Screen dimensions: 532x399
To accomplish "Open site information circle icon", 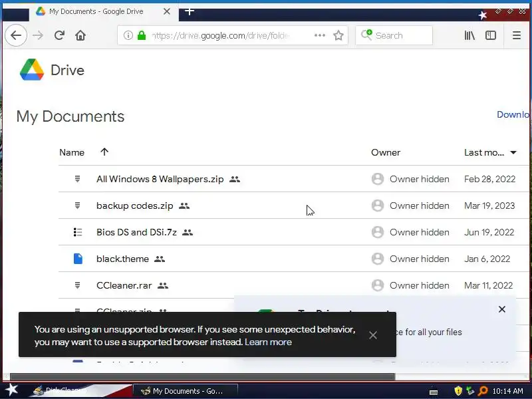I will click(x=128, y=35).
